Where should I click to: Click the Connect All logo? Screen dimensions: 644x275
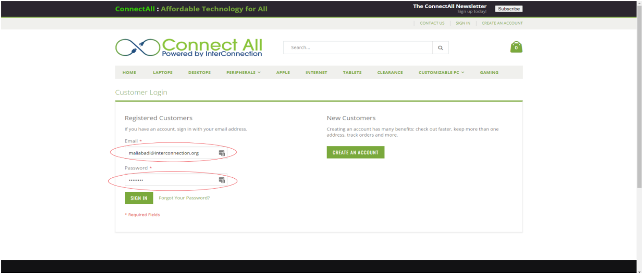pyautogui.click(x=189, y=47)
